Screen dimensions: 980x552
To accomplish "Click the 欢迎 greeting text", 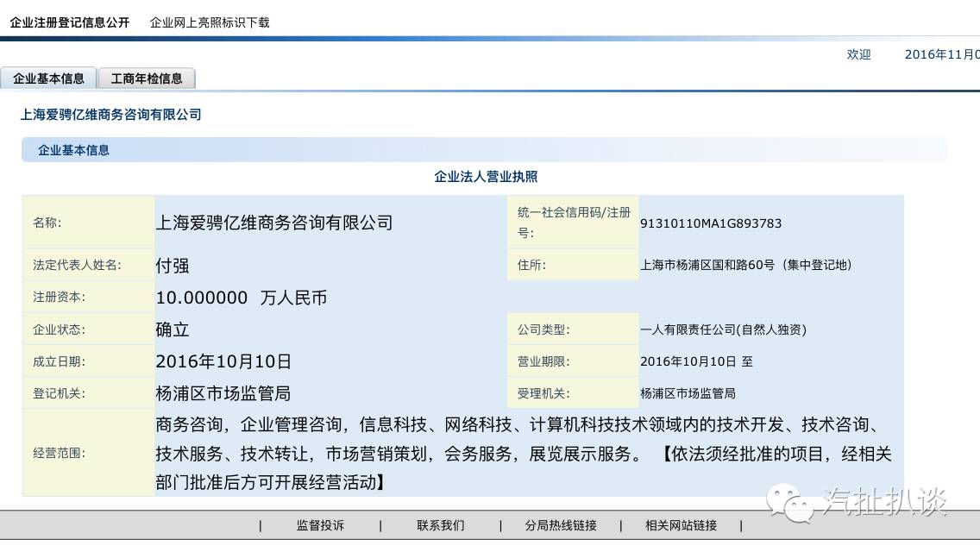I will click(858, 53).
